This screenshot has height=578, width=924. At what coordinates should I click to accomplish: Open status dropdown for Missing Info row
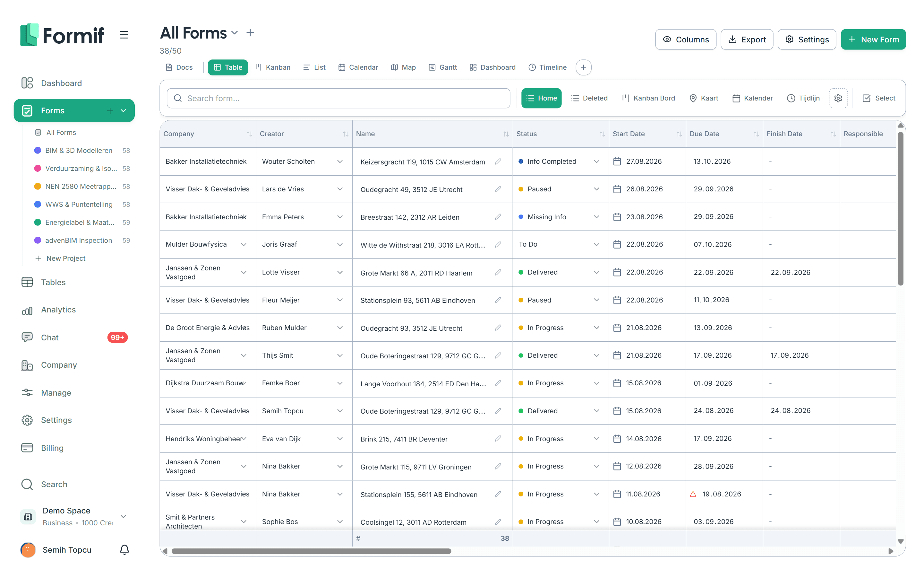click(596, 217)
